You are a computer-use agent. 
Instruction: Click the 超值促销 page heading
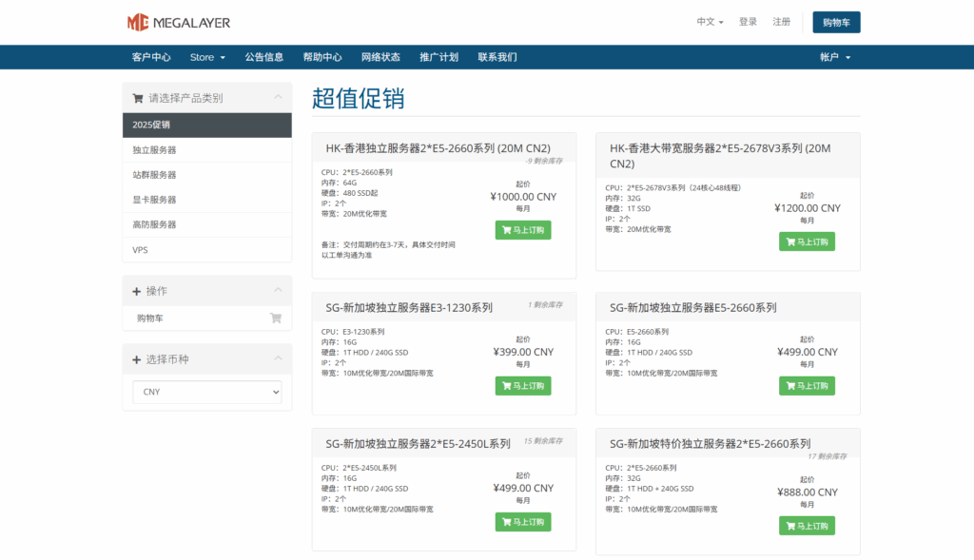tap(358, 99)
